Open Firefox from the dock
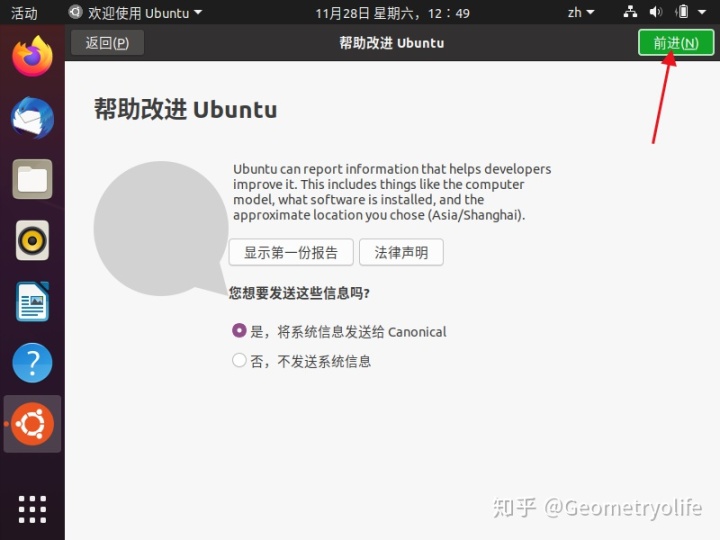This screenshot has width=720, height=540. (32, 56)
